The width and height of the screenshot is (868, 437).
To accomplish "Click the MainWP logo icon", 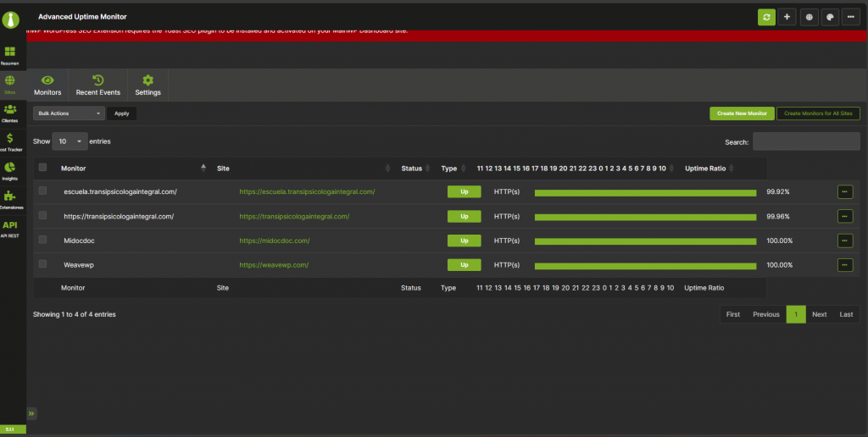I will coord(10,19).
